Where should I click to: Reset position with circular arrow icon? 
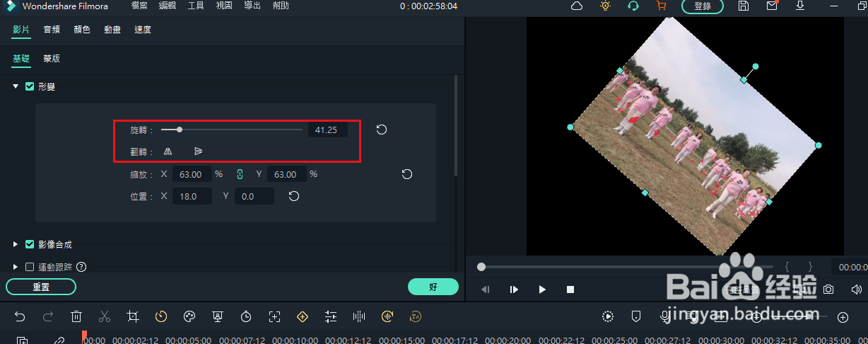294,196
